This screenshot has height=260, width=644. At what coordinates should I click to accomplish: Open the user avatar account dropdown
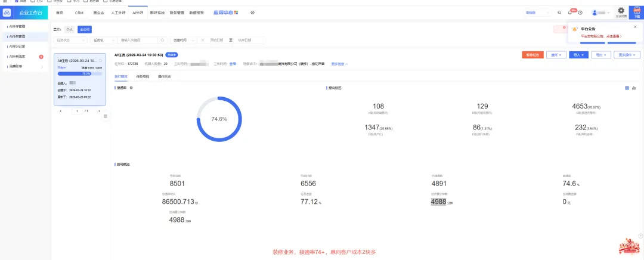pyautogui.click(x=601, y=13)
